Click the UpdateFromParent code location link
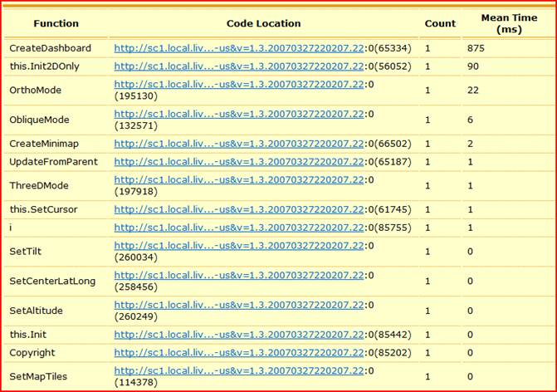Viewport: 557px width, 392px height. point(238,162)
